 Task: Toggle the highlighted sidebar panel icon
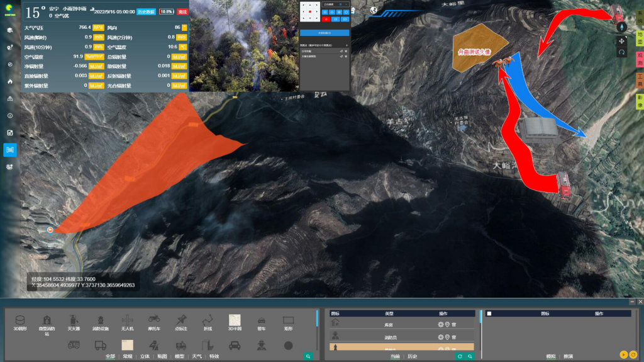tap(10, 150)
